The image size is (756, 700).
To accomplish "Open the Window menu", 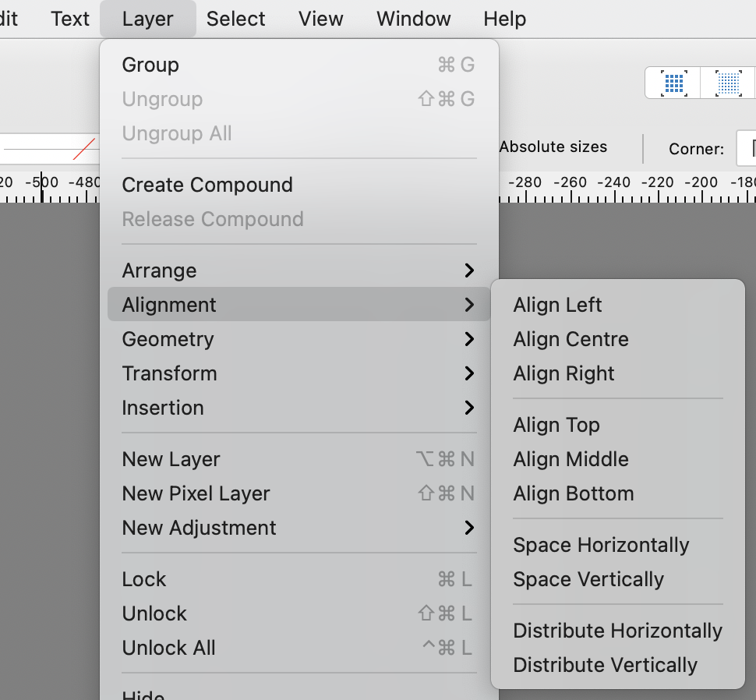I will (x=413, y=19).
